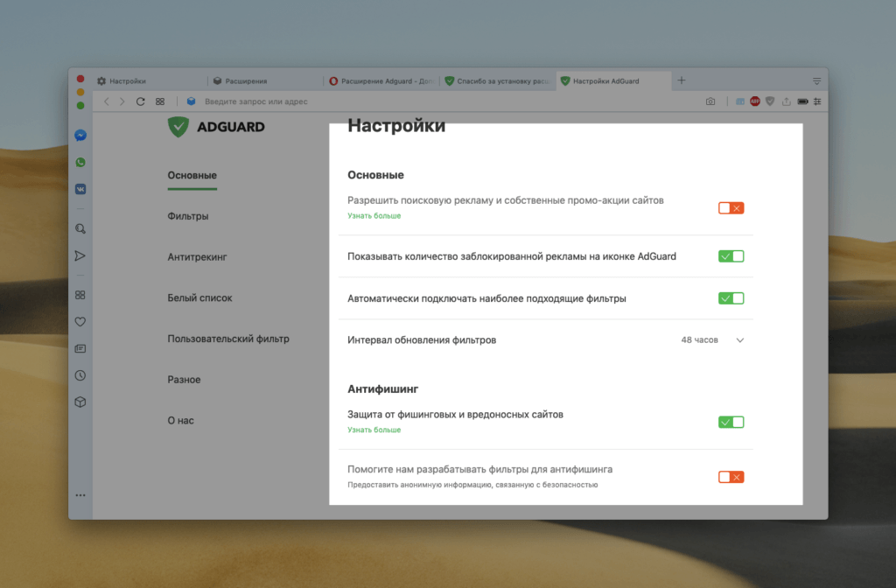
Task: Open WhatsApp in the Opera sidebar
Action: pos(80,162)
